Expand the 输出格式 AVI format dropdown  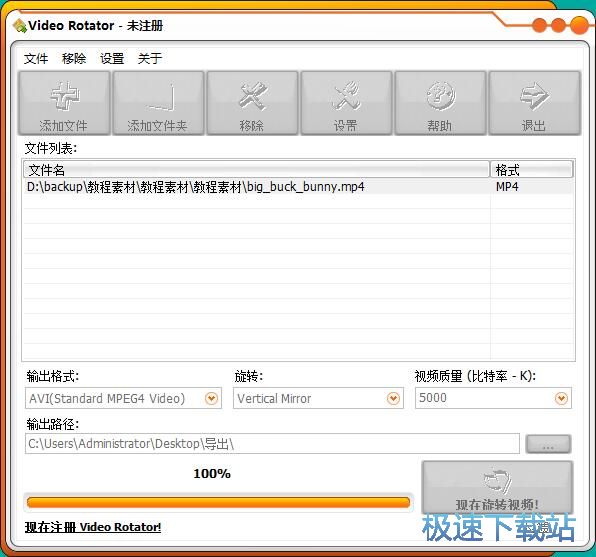click(x=211, y=398)
